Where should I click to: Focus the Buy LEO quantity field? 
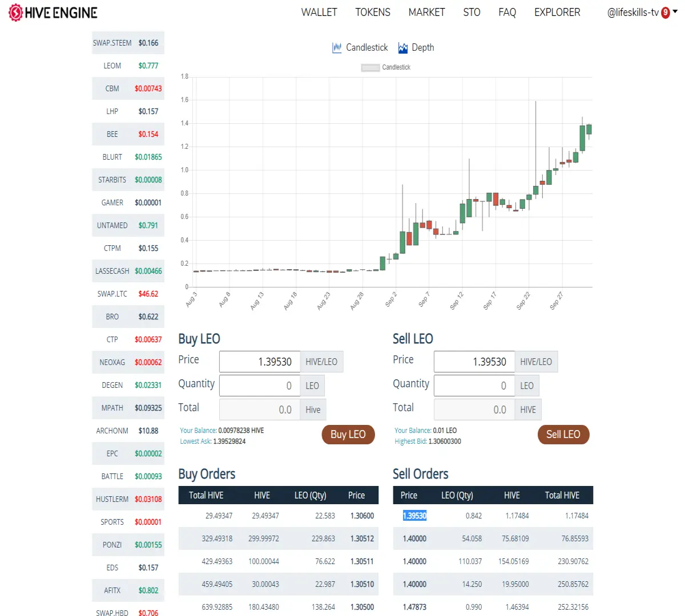[x=260, y=386]
